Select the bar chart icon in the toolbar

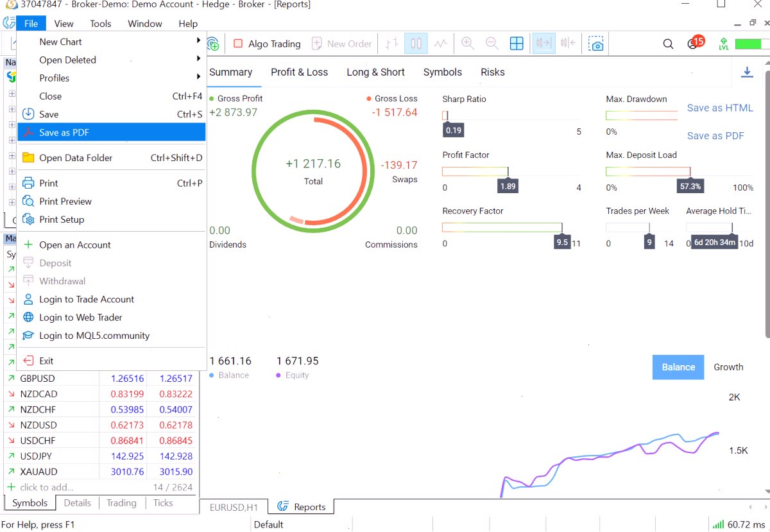point(392,44)
